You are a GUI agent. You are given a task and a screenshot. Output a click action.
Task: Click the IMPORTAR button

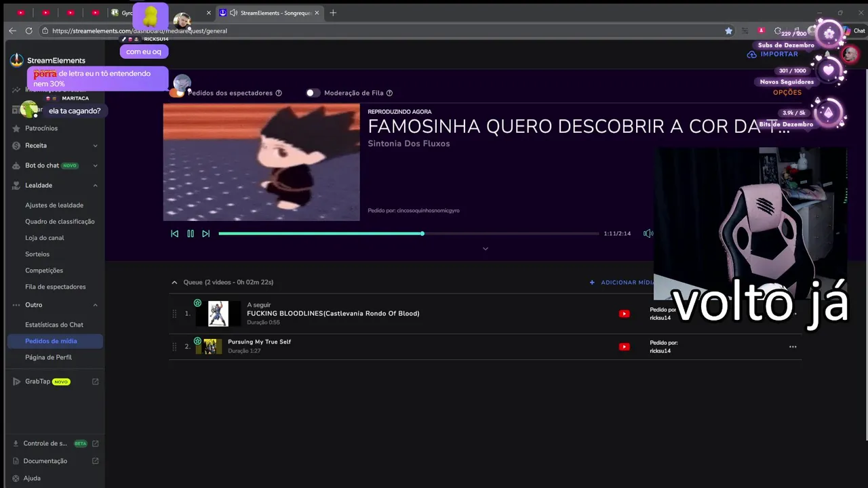point(773,54)
